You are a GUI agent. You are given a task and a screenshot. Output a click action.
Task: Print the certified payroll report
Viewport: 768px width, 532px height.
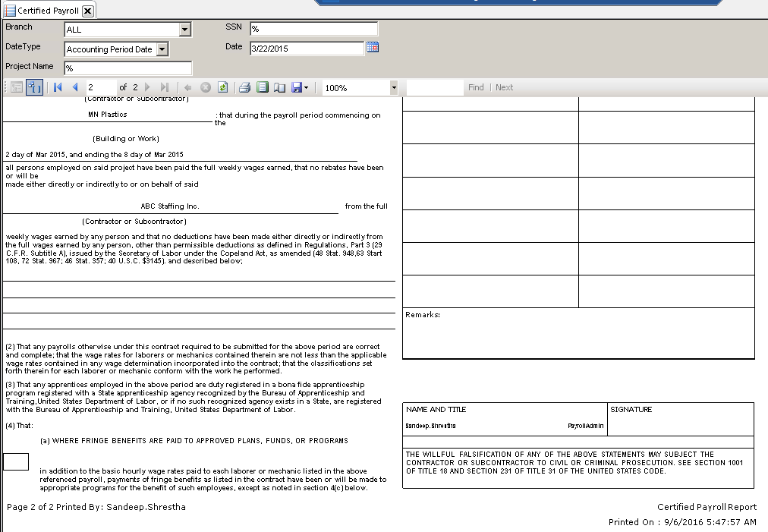click(244, 87)
